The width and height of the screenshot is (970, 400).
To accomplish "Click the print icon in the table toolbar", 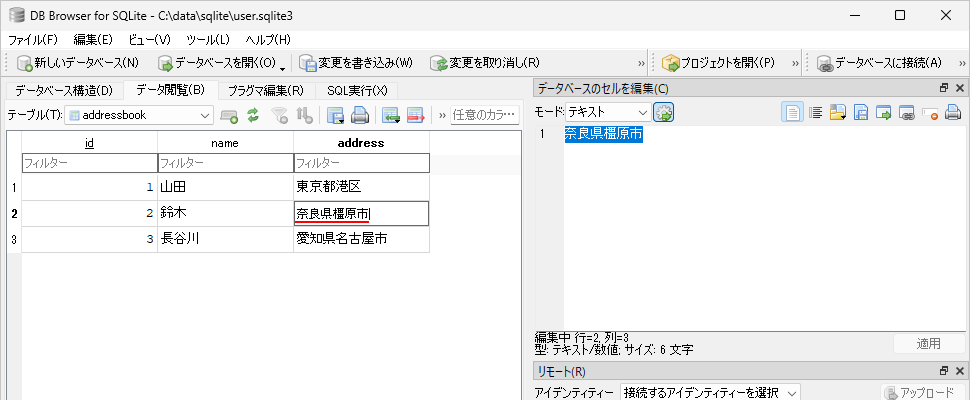I will tap(360, 114).
